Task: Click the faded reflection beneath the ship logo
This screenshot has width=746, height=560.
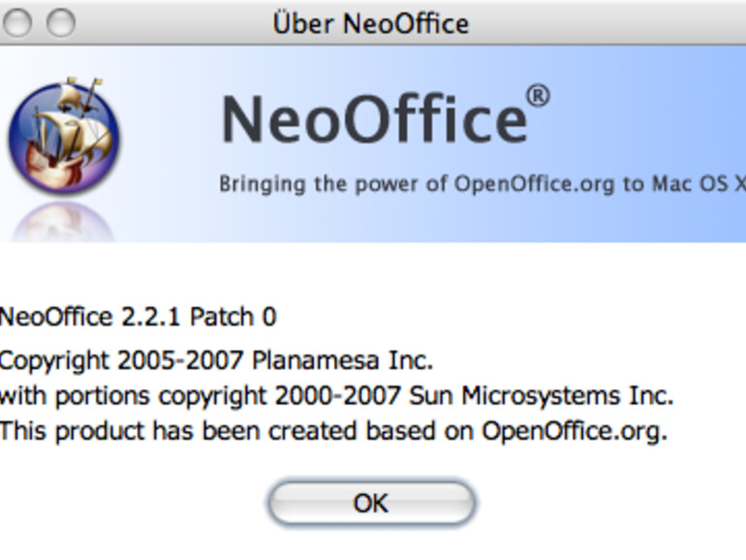Action: [x=64, y=219]
